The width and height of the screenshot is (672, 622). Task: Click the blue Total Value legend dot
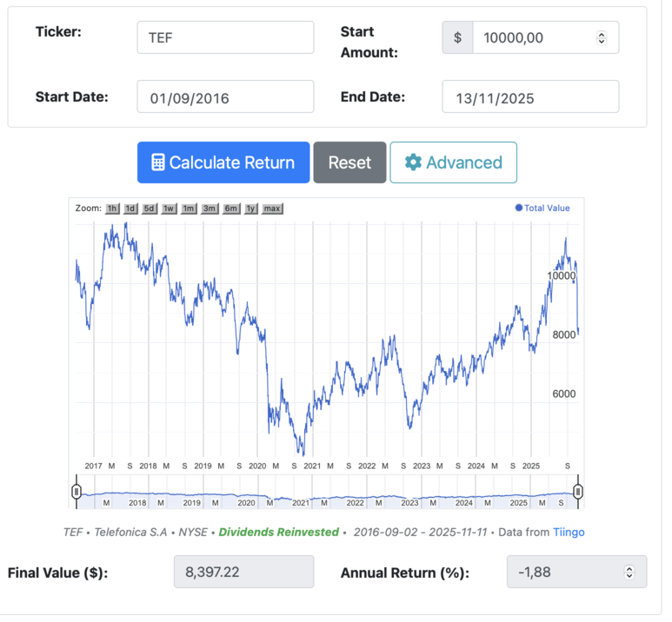(x=519, y=208)
